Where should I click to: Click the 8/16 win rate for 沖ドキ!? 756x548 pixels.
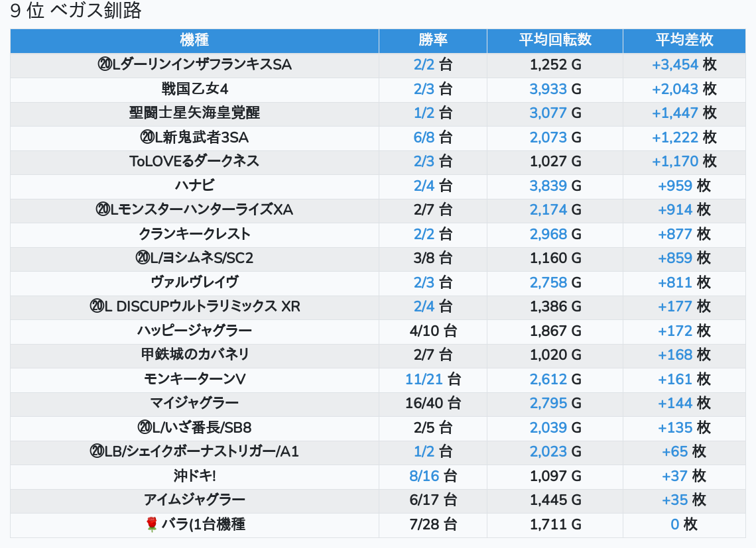(x=424, y=476)
